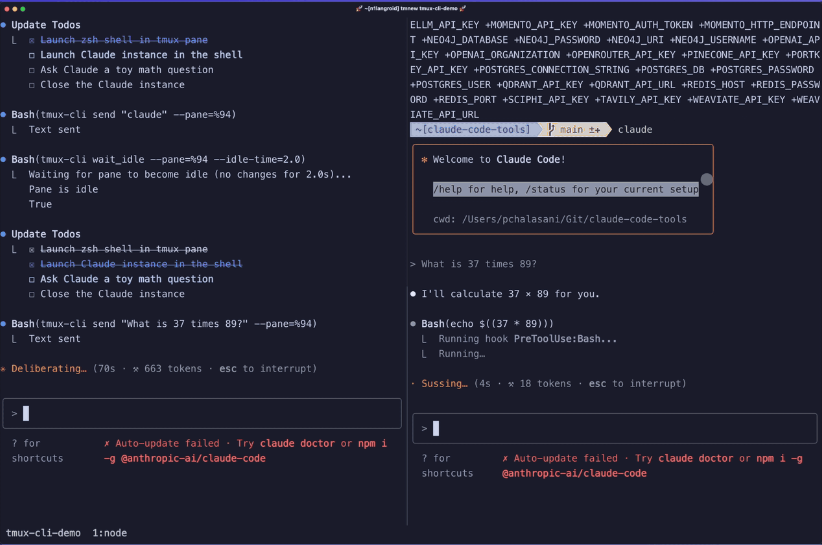
Task: Click ? for shortcuts hint in left pane
Action: pos(37,451)
